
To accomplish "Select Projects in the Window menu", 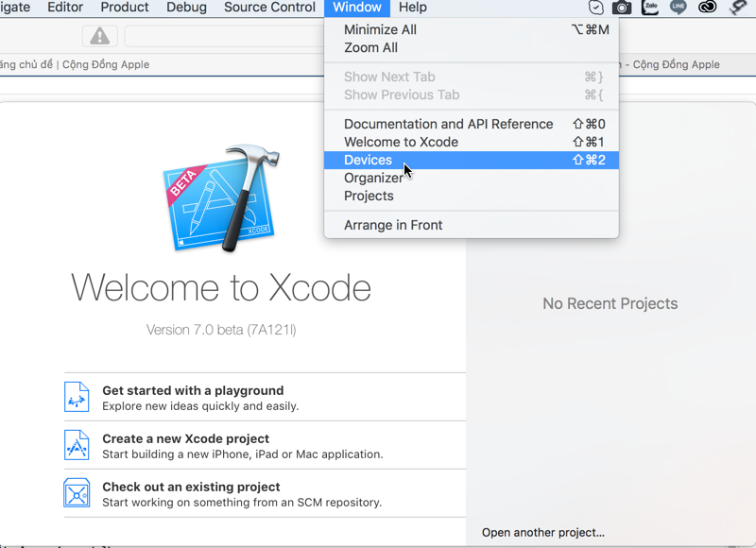I will pyautogui.click(x=369, y=196).
